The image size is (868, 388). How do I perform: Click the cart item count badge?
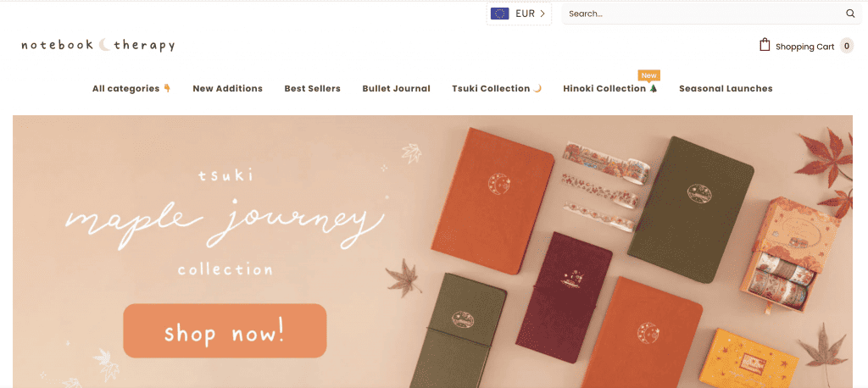847,46
